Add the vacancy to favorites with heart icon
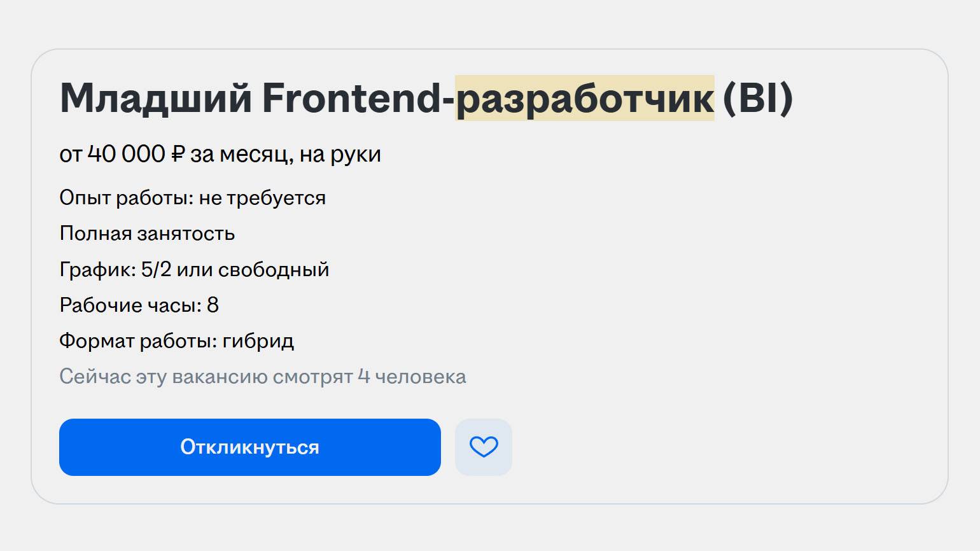Image resolution: width=980 pixels, height=551 pixels. pos(484,447)
